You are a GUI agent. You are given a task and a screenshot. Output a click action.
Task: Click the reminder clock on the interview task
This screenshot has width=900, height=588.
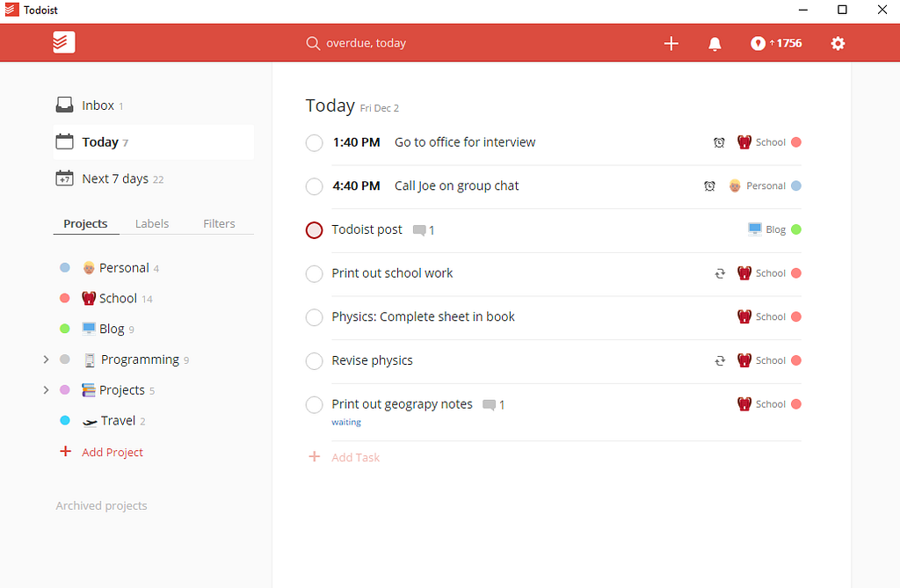tap(719, 142)
